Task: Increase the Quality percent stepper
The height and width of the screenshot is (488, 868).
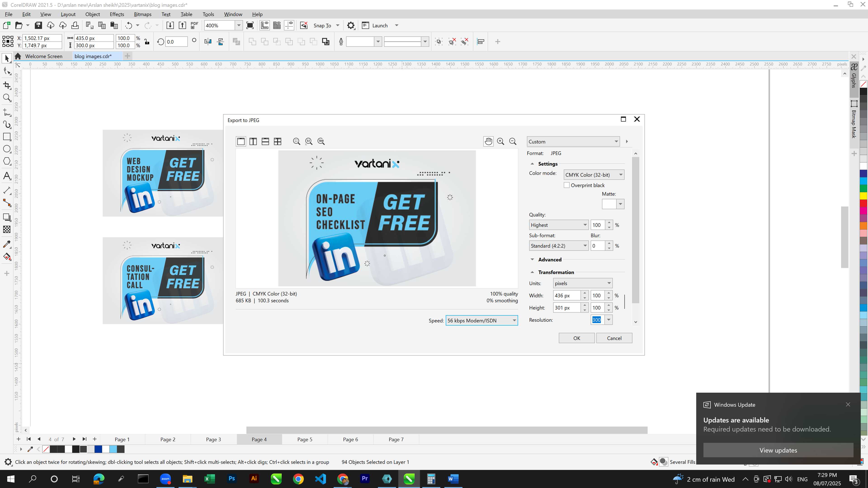Action: point(609,223)
